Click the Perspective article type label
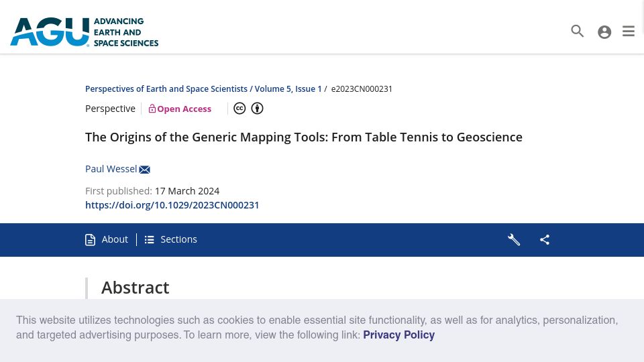 point(110,109)
